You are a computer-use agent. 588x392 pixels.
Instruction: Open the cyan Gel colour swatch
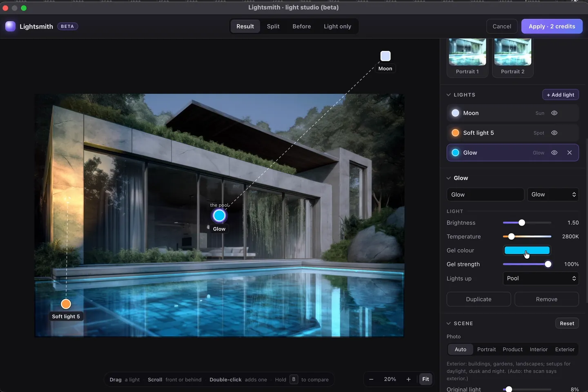coord(527,250)
